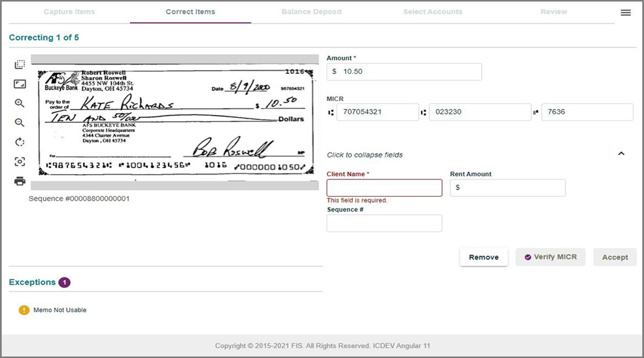644x358 pixels.
Task: Zoom in on the check image
Action: point(20,103)
